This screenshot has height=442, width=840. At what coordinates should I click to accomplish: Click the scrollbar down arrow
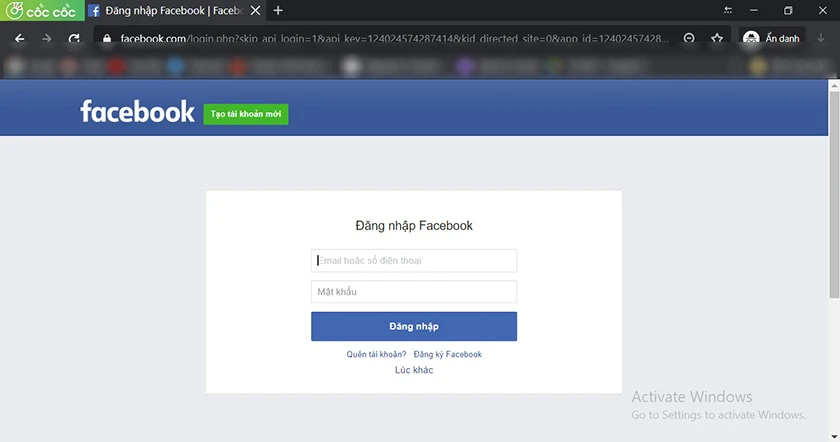(x=834, y=437)
